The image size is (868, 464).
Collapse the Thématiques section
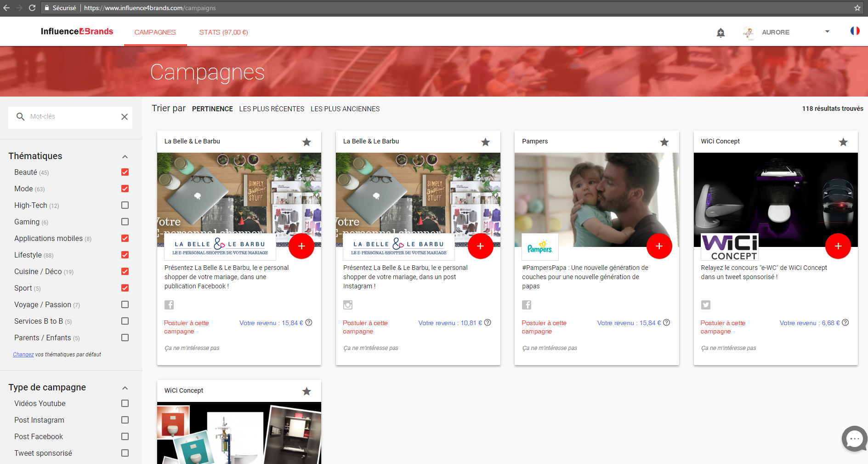(125, 157)
